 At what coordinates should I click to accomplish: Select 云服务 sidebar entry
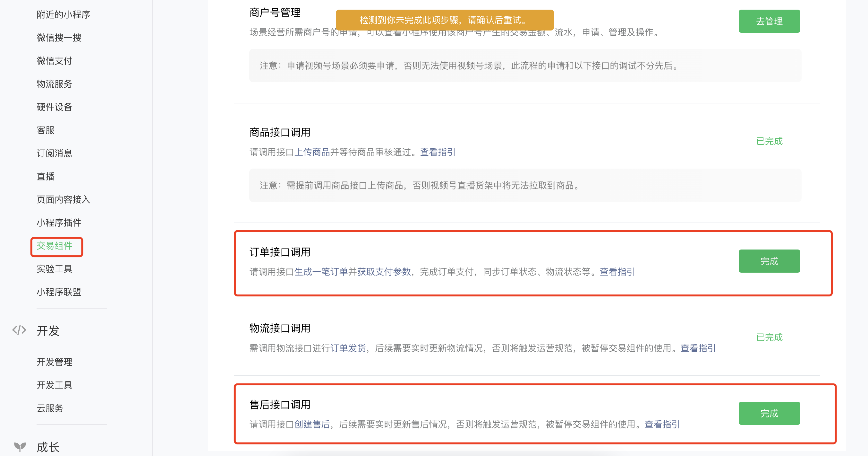pos(50,408)
